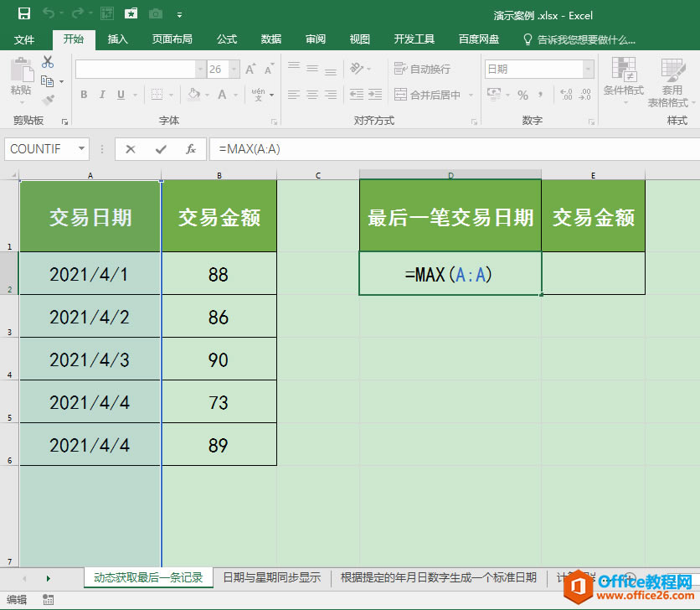Toggle Align Left button
The width and height of the screenshot is (700, 610).
tap(294, 95)
